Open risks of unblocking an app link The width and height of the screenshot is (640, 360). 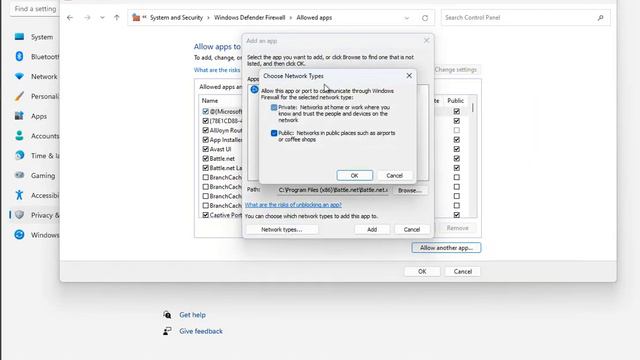[x=293, y=205]
